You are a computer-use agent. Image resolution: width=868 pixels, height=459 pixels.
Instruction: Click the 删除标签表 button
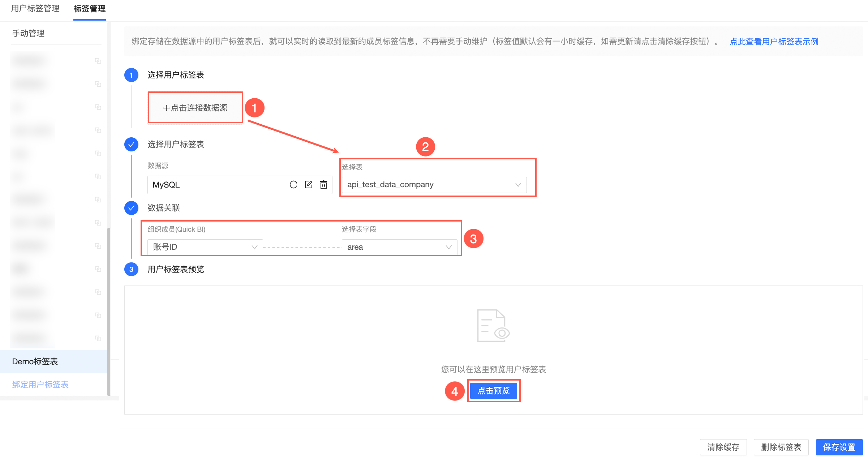coord(781,447)
